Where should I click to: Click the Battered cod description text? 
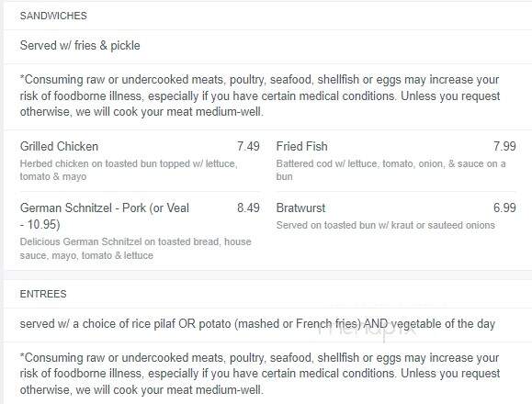pos(391,170)
